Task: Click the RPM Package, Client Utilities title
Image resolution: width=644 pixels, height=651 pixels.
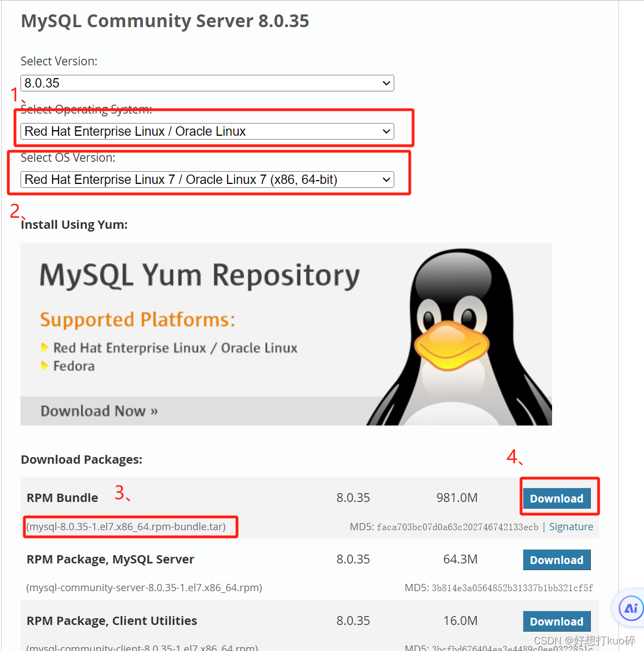Action: coord(112,621)
